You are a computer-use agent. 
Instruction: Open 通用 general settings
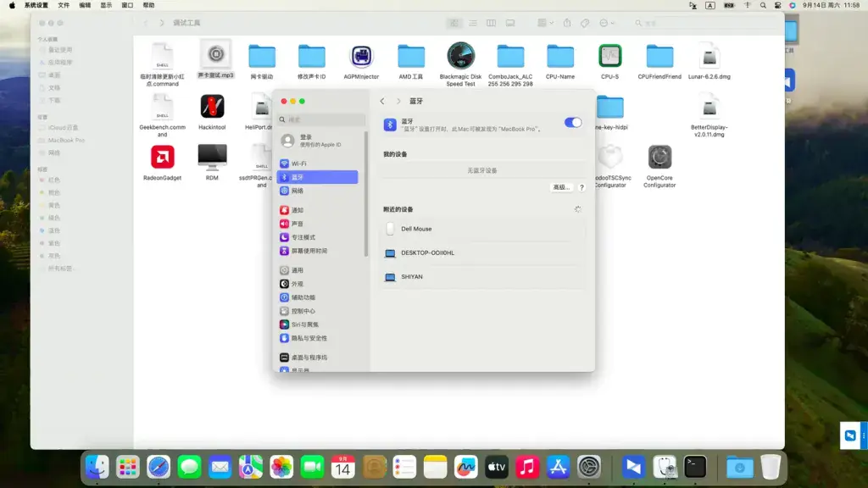click(x=319, y=270)
